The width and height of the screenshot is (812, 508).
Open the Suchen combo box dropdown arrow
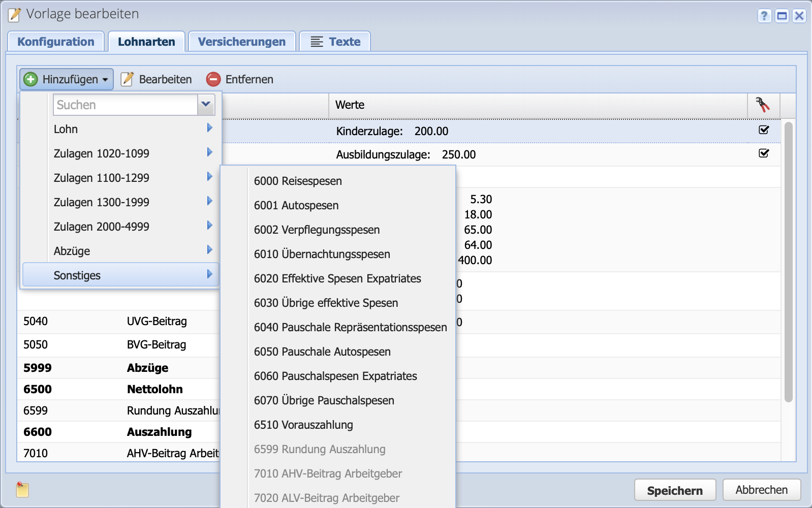[206, 105]
